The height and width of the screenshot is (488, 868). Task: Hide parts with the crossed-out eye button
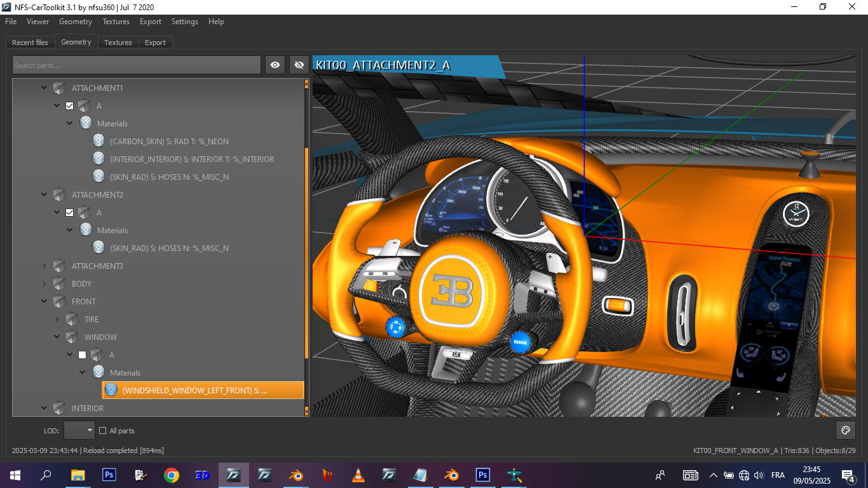point(299,65)
